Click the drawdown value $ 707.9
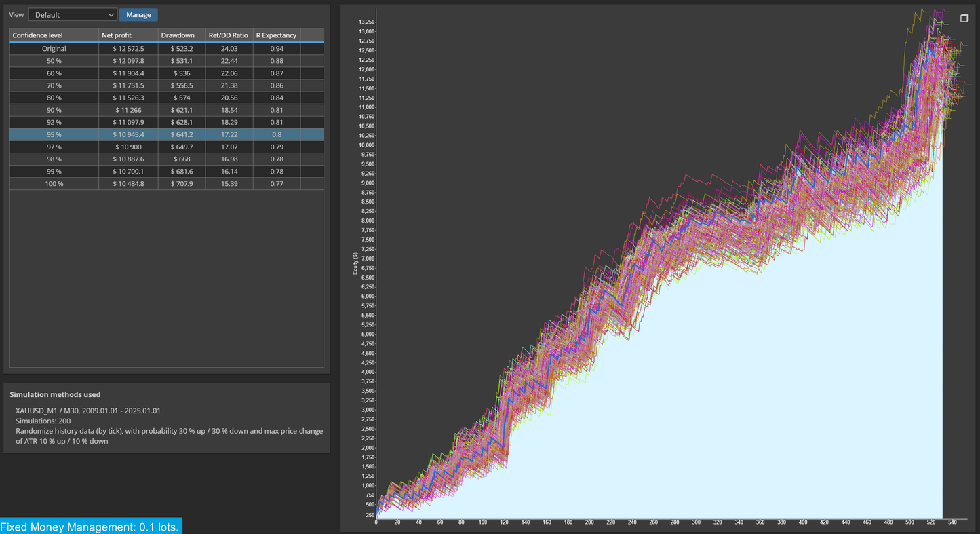 [182, 183]
